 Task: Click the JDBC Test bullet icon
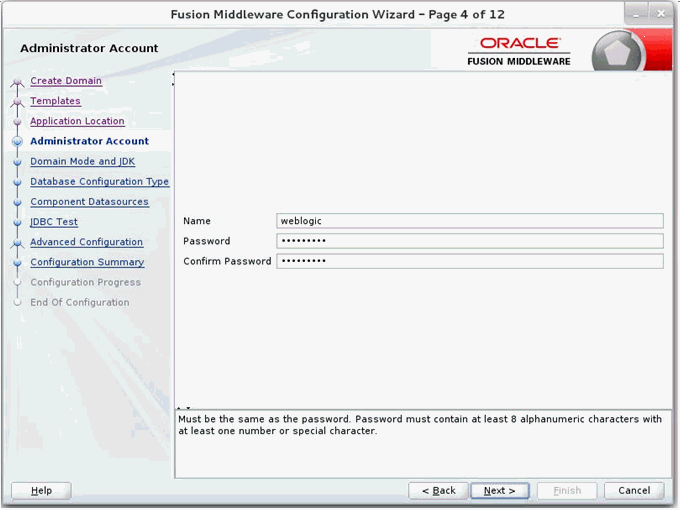pyautogui.click(x=17, y=222)
